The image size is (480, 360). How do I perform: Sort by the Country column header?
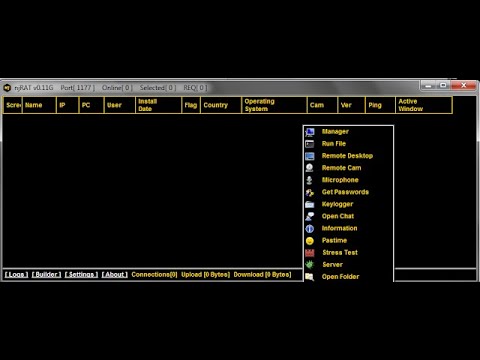[221, 105]
